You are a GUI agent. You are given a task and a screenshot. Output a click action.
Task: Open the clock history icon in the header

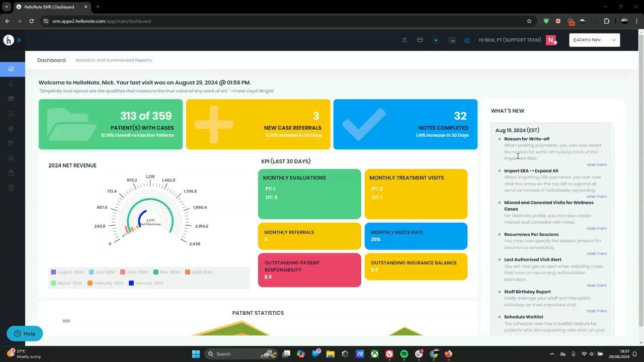[467, 40]
